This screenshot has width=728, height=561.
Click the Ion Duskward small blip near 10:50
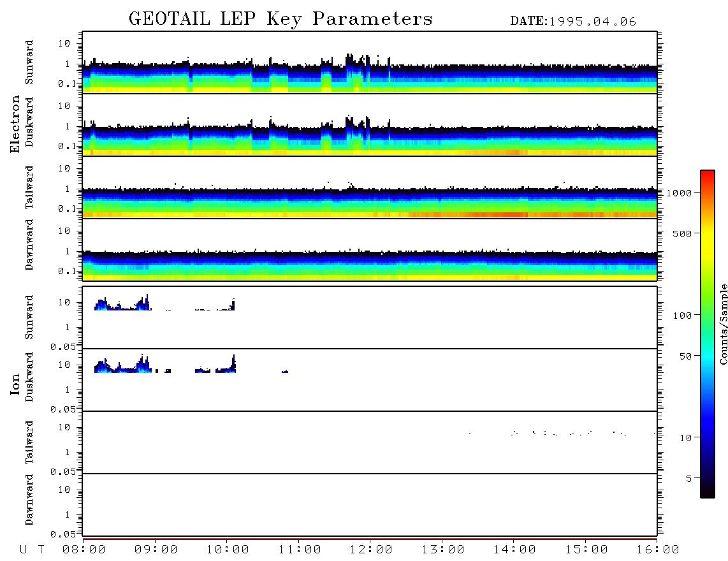coord(285,372)
